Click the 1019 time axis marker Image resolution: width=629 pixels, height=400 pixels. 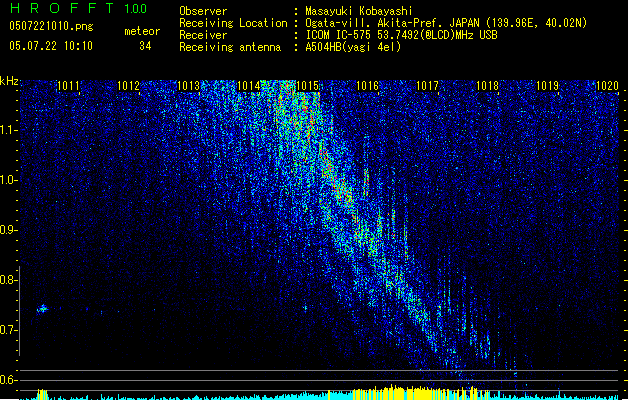tap(547, 86)
